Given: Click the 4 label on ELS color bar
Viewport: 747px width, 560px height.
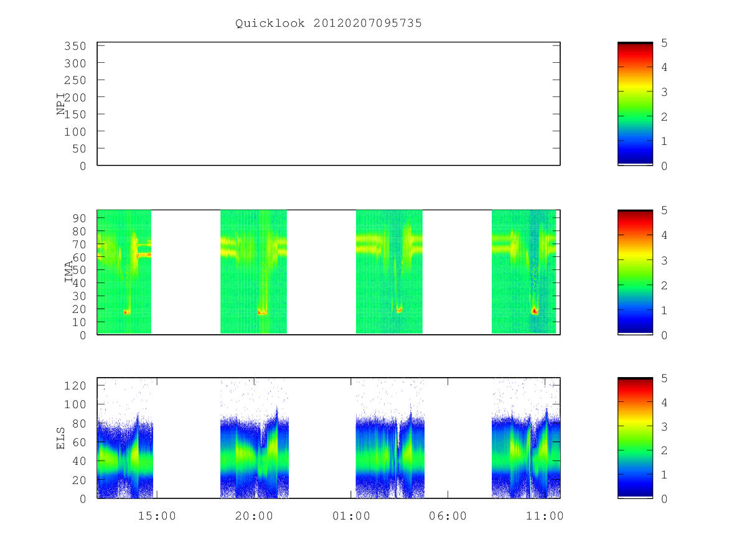Looking at the screenshot, I should click(x=664, y=402).
